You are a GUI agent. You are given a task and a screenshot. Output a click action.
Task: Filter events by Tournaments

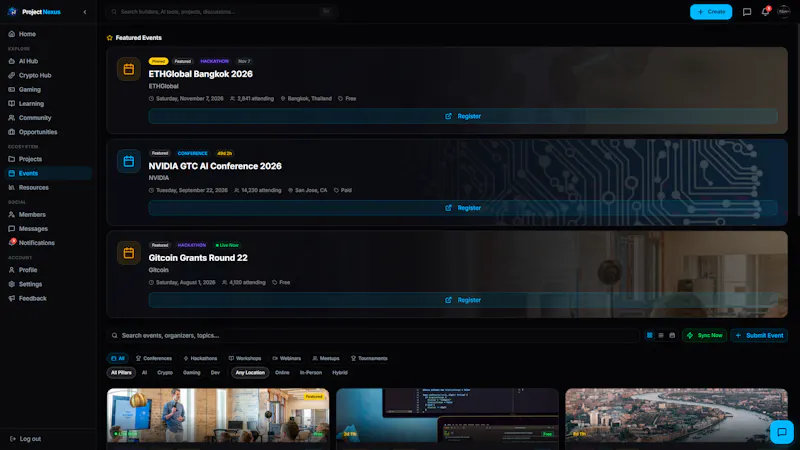tap(369, 359)
